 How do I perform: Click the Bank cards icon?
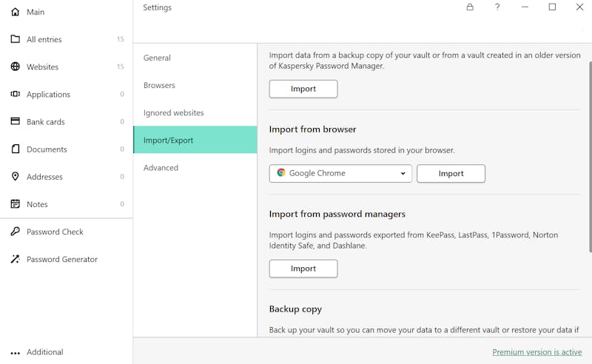coord(15,121)
